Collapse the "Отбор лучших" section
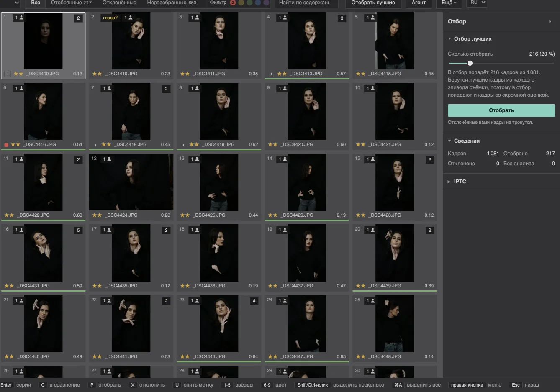Image resolution: width=560 pixels, height=392 pixels. click(450, 38)
